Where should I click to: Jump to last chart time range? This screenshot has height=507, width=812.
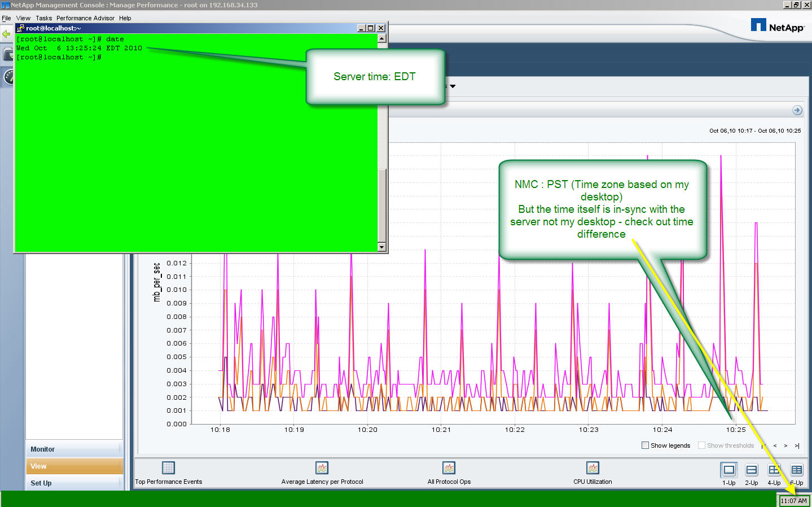point(797,446)
